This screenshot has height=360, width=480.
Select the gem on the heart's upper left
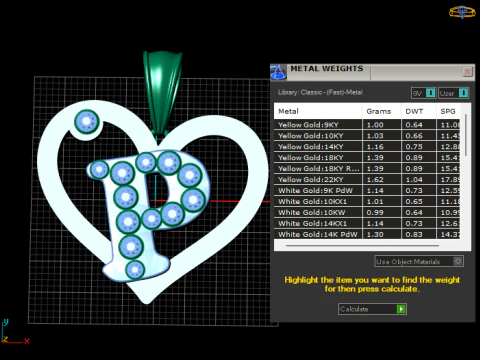(x=87, y=122)
